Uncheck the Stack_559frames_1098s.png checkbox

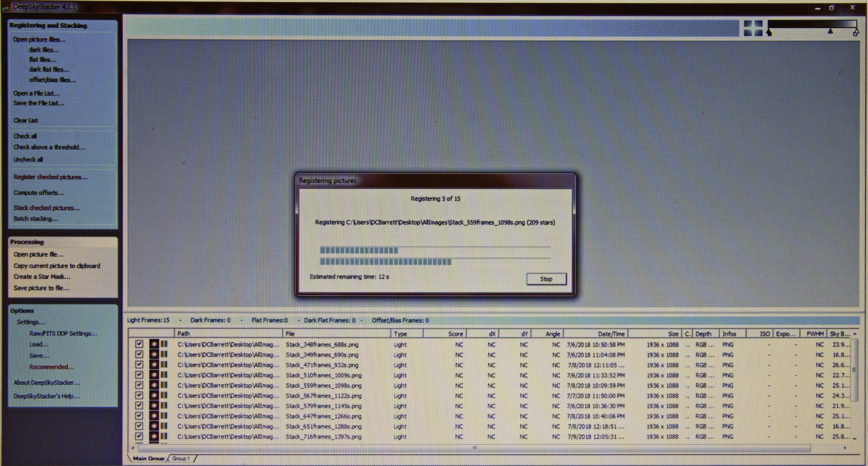[x=139, y=385]
